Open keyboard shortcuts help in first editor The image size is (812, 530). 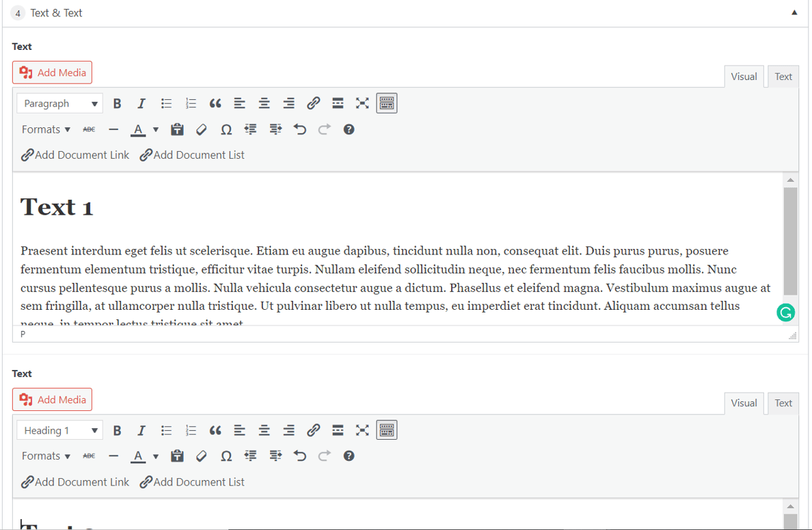tap(349, 129)
